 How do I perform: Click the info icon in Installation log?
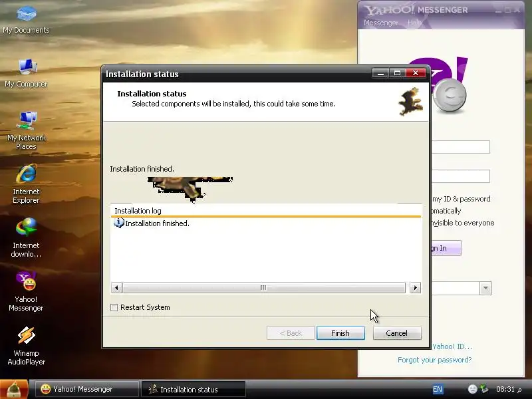(119, 223)
